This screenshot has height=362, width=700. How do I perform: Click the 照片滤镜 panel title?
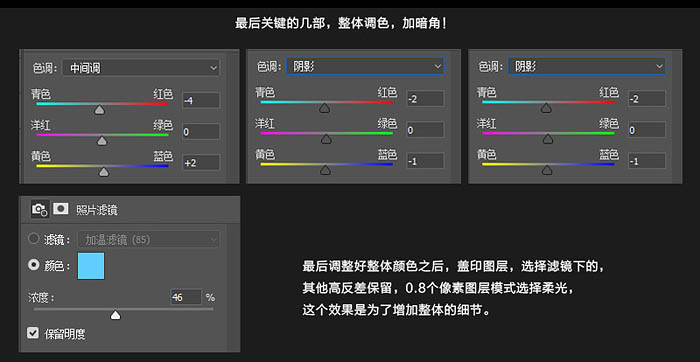97,210
